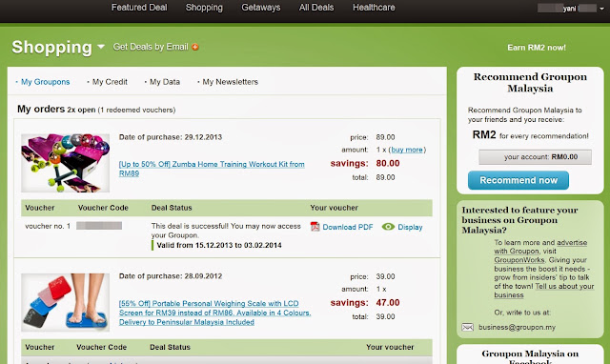Click the green eye Display icon
Image resolution: width=610 pixels, height=364 pixels.
[x=388, y=227]
